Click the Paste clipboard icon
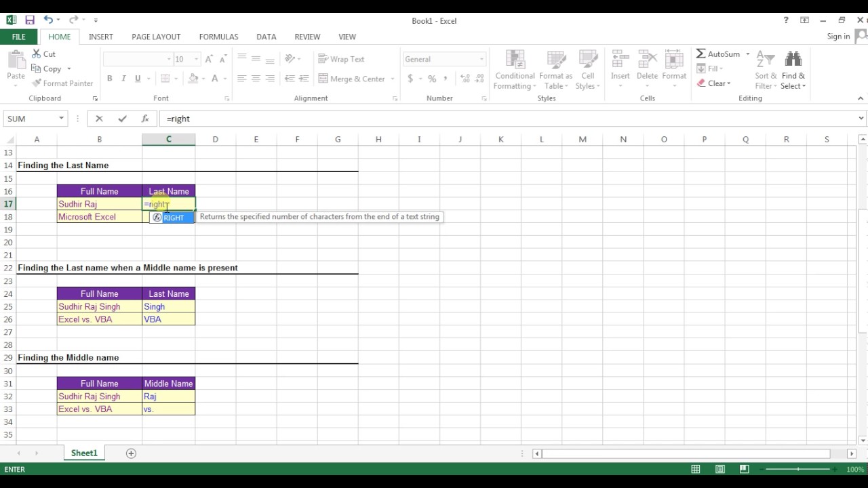Image resolution: width=868 pixels, height=488 pixels. (x=16, y=60)
